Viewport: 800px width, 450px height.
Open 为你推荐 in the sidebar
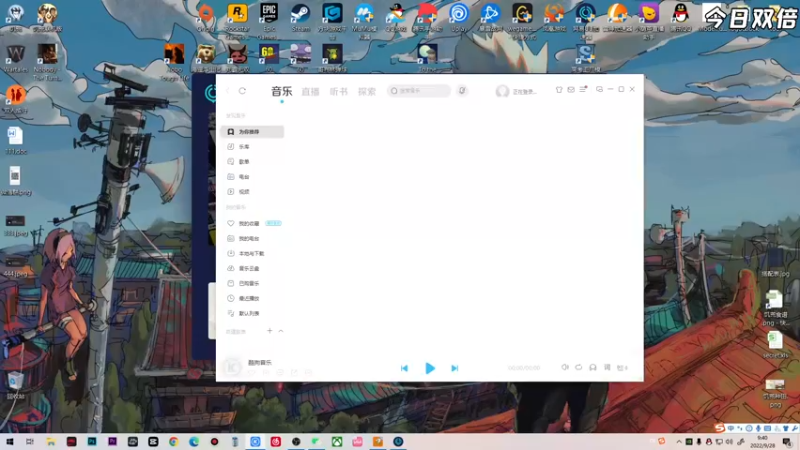click(x=252, y=132)
